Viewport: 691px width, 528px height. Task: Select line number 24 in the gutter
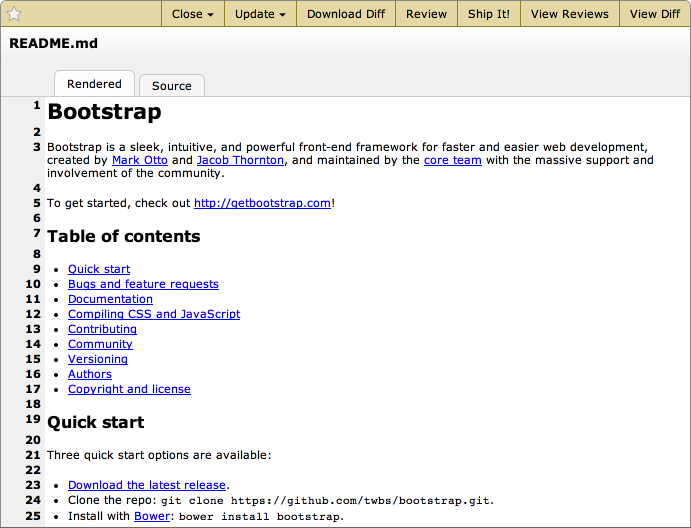pos(33,500)
